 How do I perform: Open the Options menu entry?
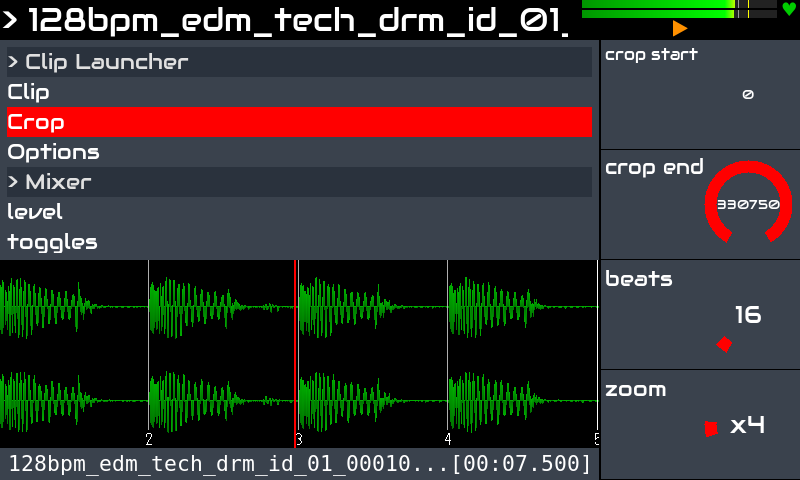[x=299, y=152]
